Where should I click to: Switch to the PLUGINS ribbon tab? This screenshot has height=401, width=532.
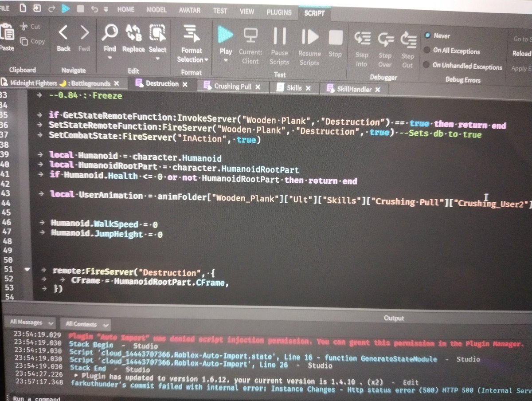click(279, 12)
